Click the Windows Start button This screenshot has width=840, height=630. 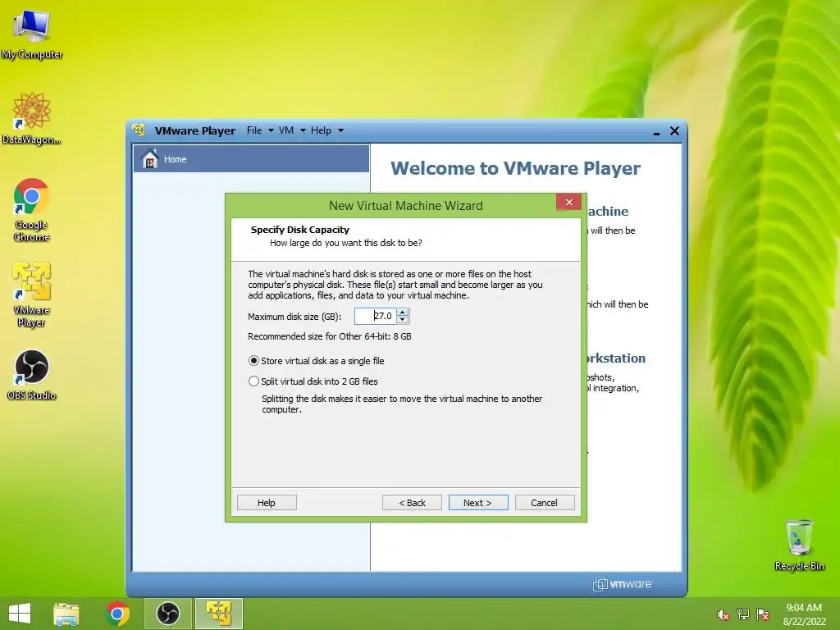coord(20,614)
